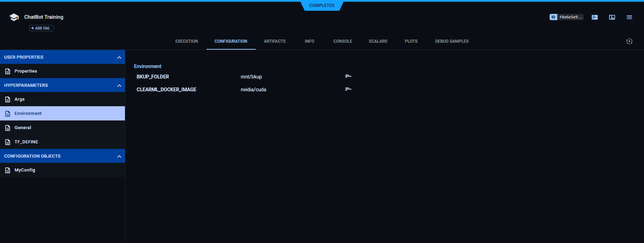Click the Add Tag button
This screenshot has height=243, width=644.
point(41,28)
